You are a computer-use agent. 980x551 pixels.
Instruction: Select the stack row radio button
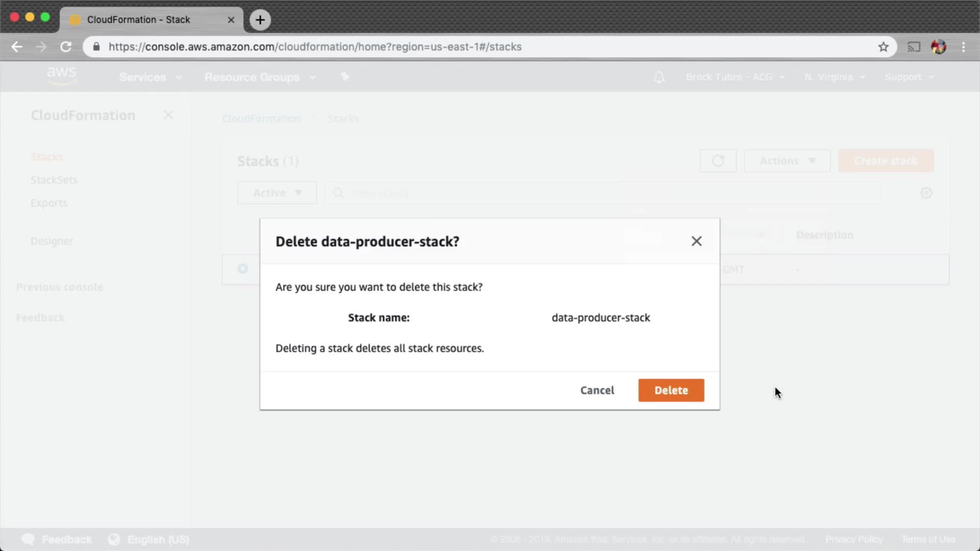click(x=242, y=269)
